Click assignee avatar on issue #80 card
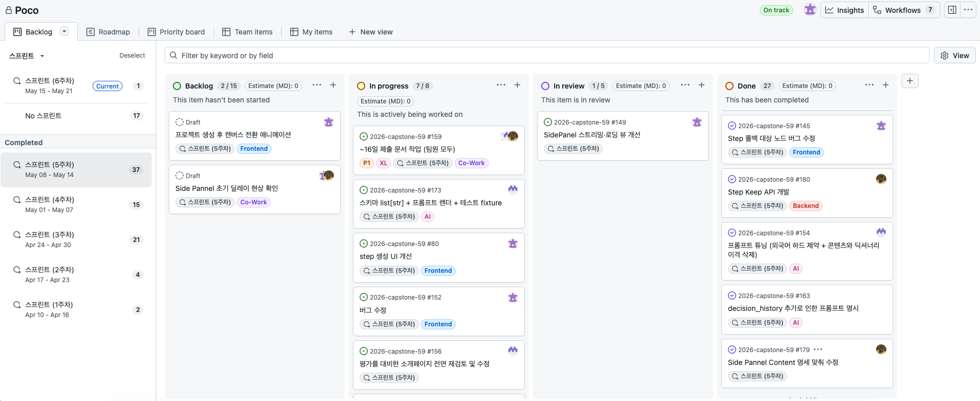 [513, 243]
